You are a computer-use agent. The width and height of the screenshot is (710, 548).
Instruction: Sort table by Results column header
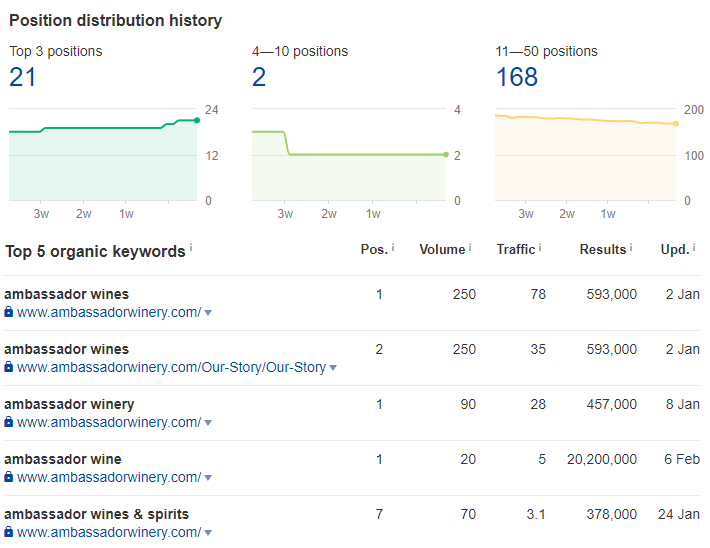603,250
